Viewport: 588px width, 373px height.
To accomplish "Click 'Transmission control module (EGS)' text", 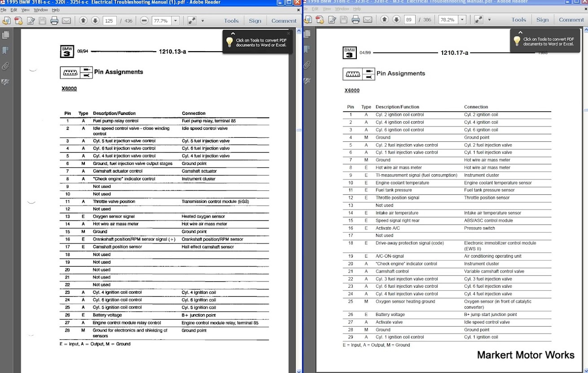I will (215, 202).
